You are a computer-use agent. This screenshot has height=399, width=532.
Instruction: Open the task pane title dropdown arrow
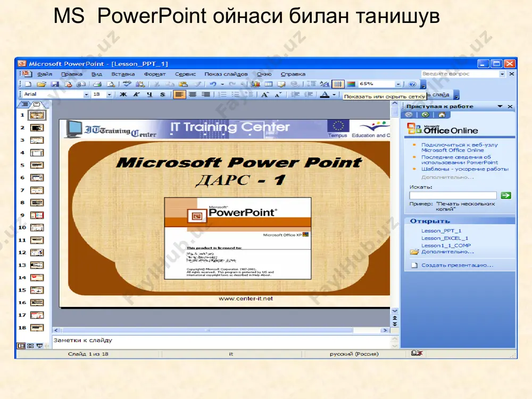500,106
